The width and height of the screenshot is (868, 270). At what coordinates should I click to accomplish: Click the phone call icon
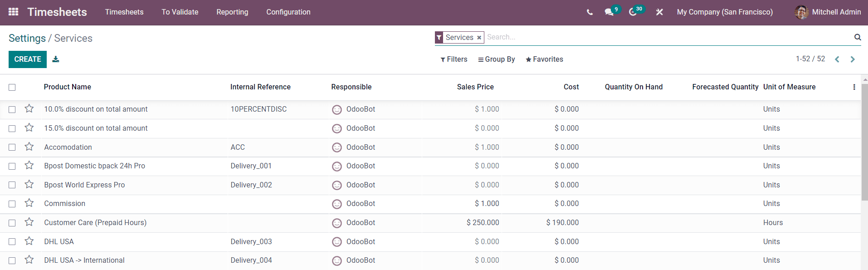coord(590,12)
